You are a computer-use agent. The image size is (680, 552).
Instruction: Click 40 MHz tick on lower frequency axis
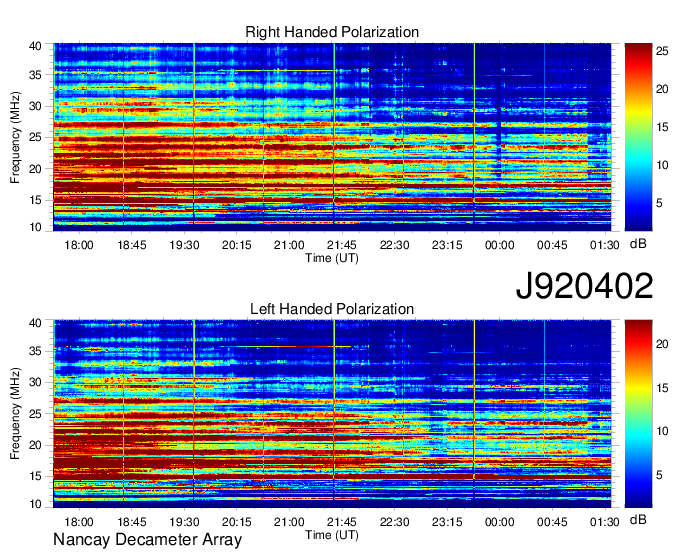pyautogui.click(x=35, y=323)
